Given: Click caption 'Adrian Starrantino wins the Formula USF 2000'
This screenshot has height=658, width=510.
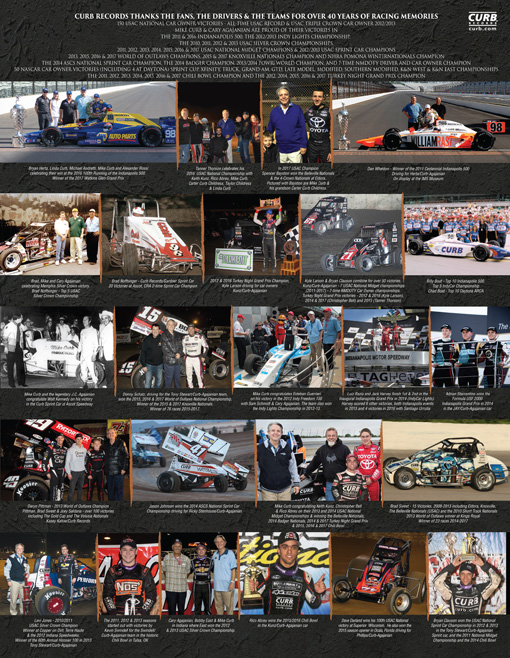Looking at the screenshot, I should (469, 401).
